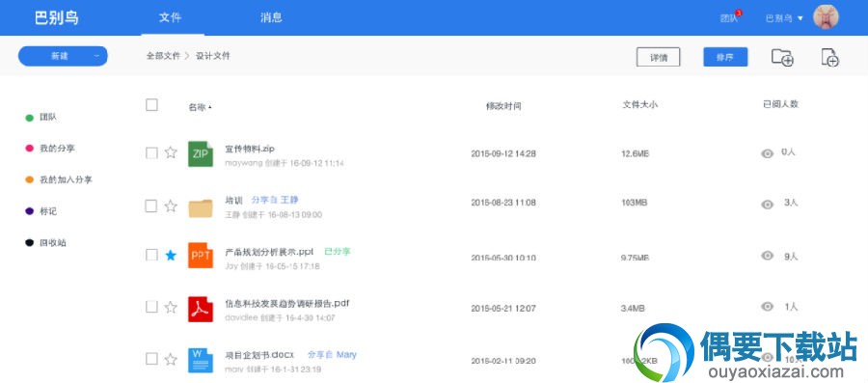Click the viewer eye icon of 宣传物料.zip
Image resolution: width=868 pixels, height=383 pixels.
click(x=767, y=153)
